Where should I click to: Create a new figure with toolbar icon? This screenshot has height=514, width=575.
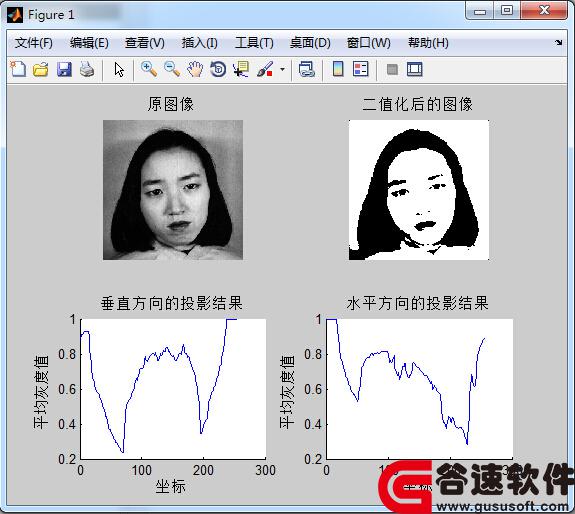[x=18, y=69]
